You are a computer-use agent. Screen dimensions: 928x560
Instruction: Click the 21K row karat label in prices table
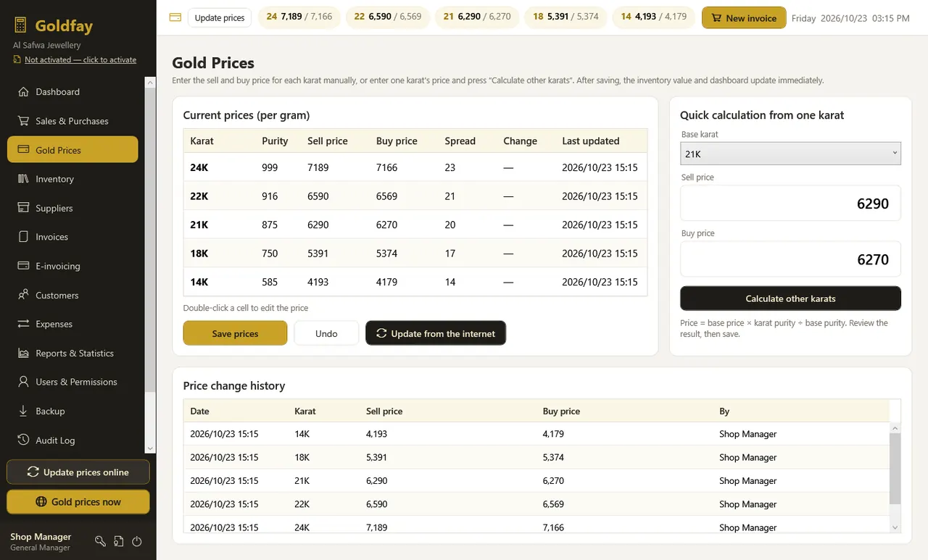199,225
